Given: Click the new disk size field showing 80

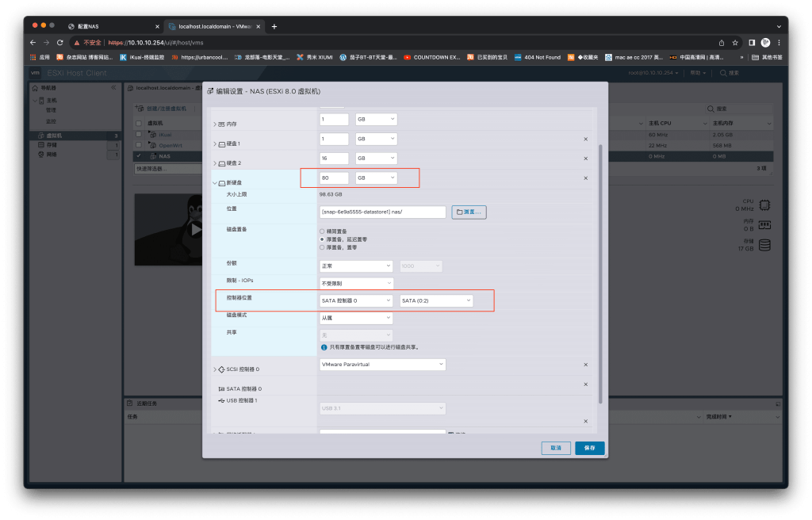Looking at the screenshot, I should tap(334, 178).
